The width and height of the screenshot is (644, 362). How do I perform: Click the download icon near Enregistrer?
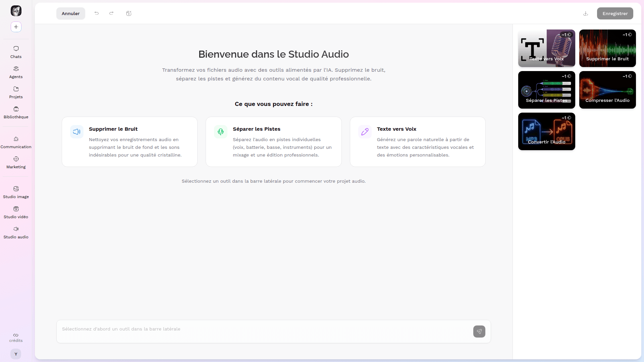point(586,13)
